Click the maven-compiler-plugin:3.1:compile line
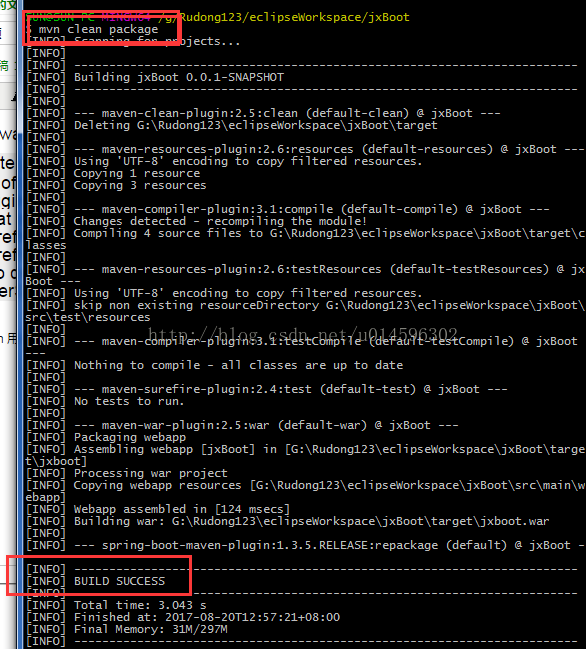The image size is (586, 649). 288,209
